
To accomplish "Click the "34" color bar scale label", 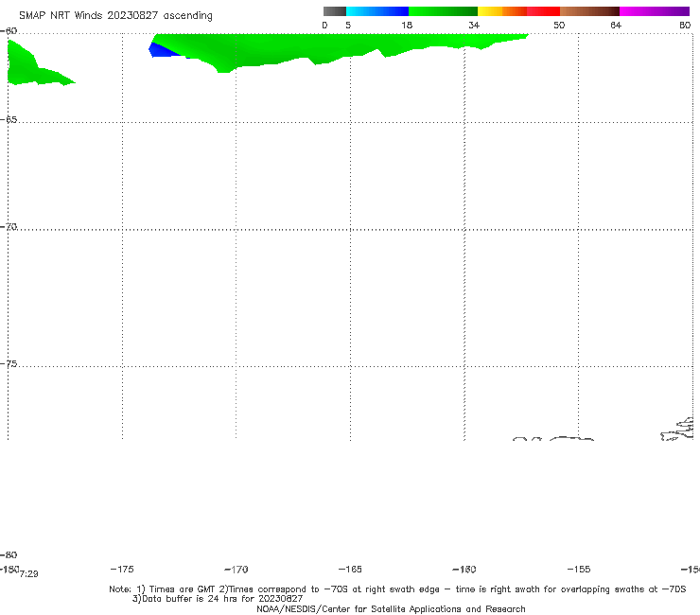I will 474,25.
